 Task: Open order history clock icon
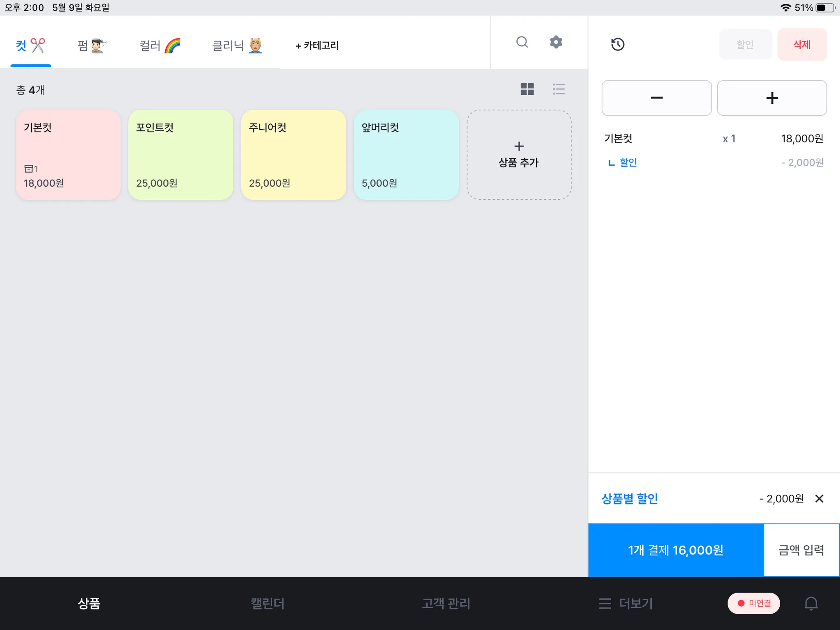pyautogui.click(x=617, y=44)
